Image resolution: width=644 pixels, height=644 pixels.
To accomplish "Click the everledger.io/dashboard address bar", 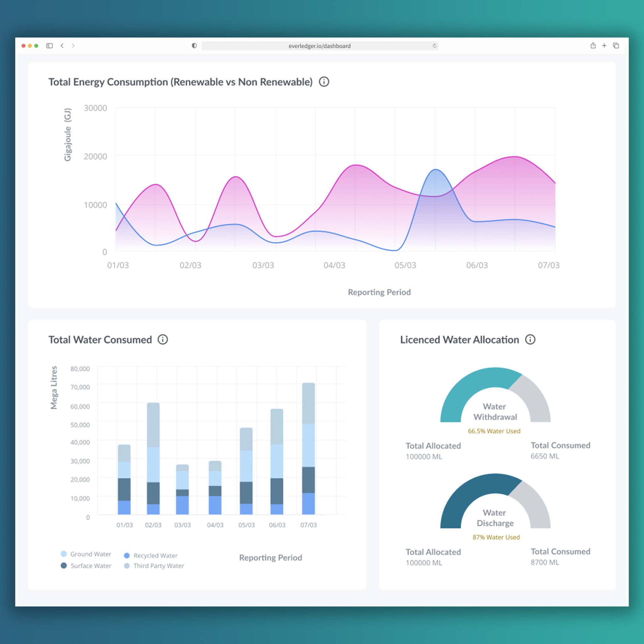I will [x=319, y=46].
